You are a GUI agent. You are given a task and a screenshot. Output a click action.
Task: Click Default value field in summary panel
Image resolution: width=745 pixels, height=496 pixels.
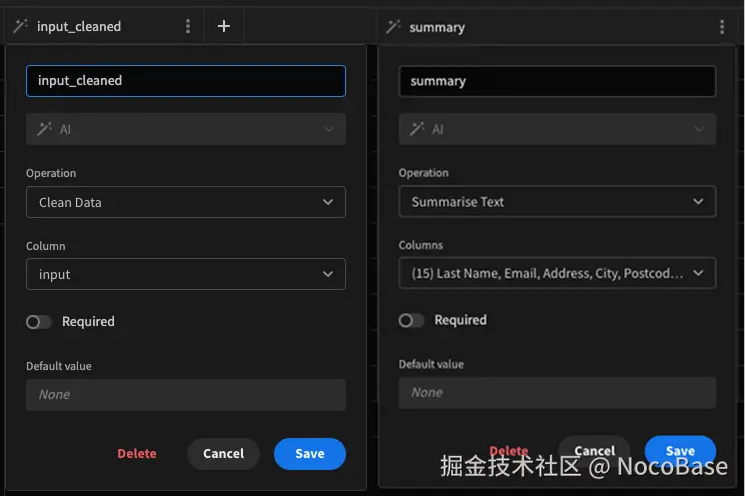tap(557, 393)
